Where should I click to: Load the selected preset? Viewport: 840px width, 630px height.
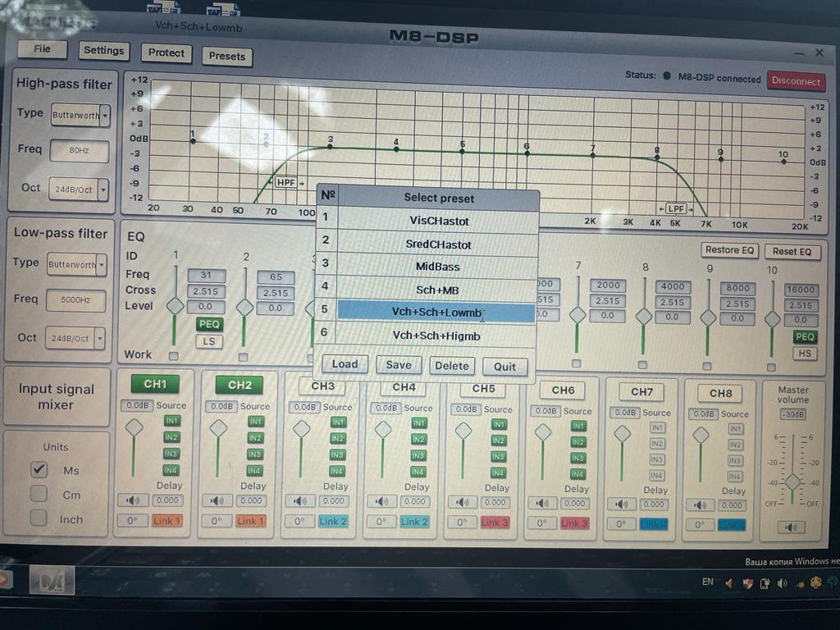345,364
